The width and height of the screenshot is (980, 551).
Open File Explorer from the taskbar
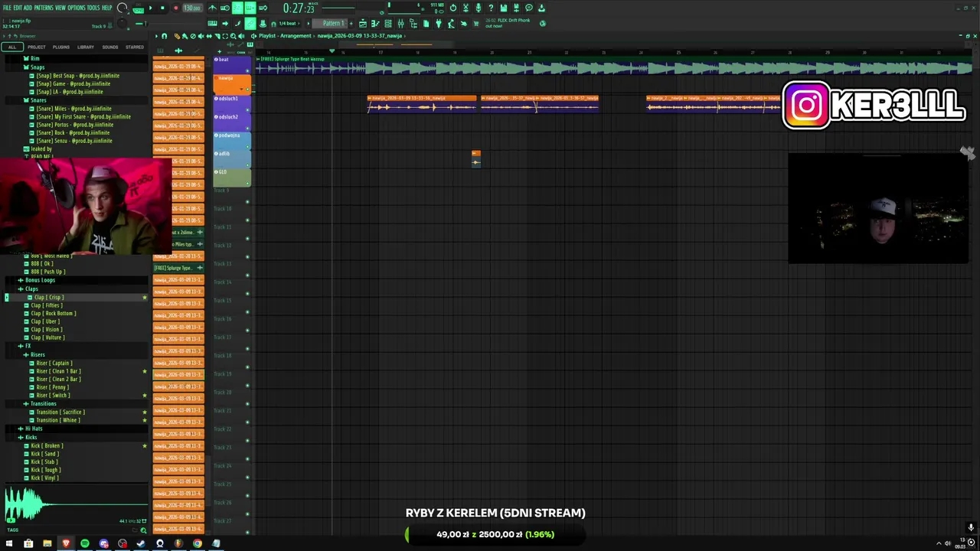coord(47,543)
